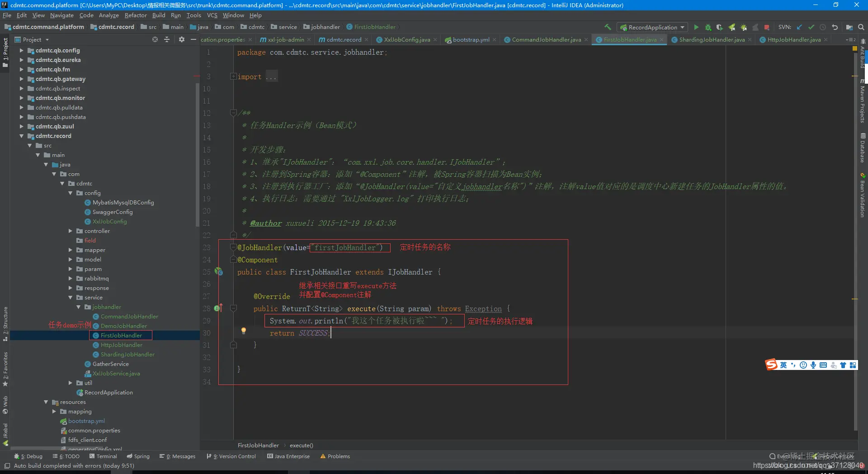Click the IJobHandler class reference in code

tap(410, 272)
